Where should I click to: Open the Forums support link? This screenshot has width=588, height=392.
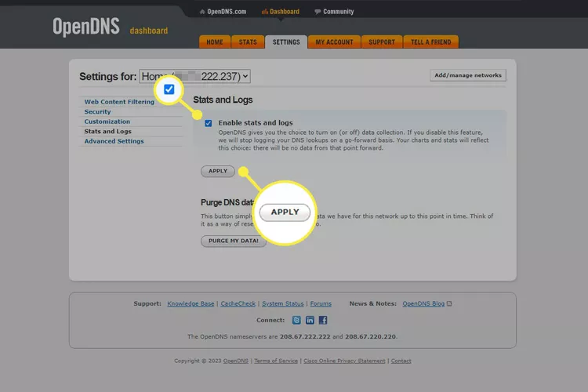[x=321, y=303]
